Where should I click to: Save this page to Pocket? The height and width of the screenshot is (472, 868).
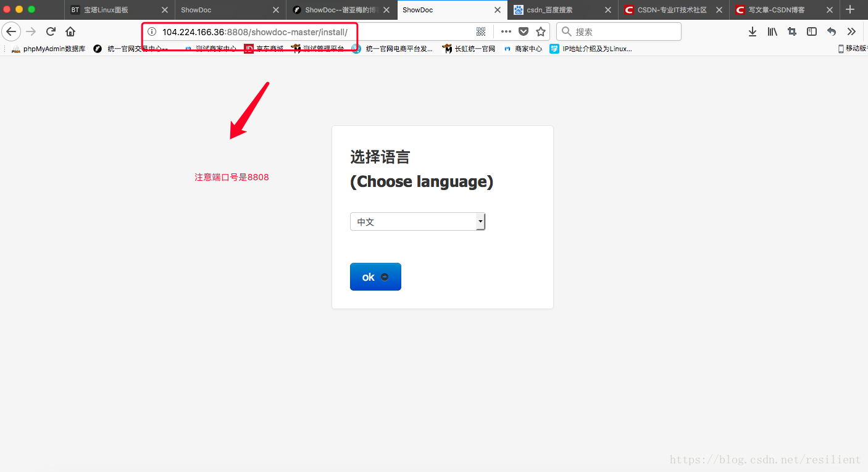[x=524, y=31]
